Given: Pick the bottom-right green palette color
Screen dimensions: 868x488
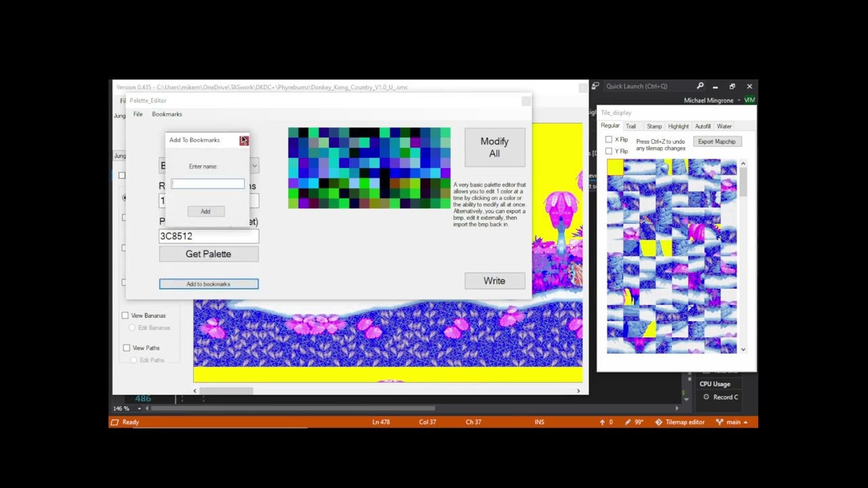Looking at the screenshot, I should coord(446,203).
